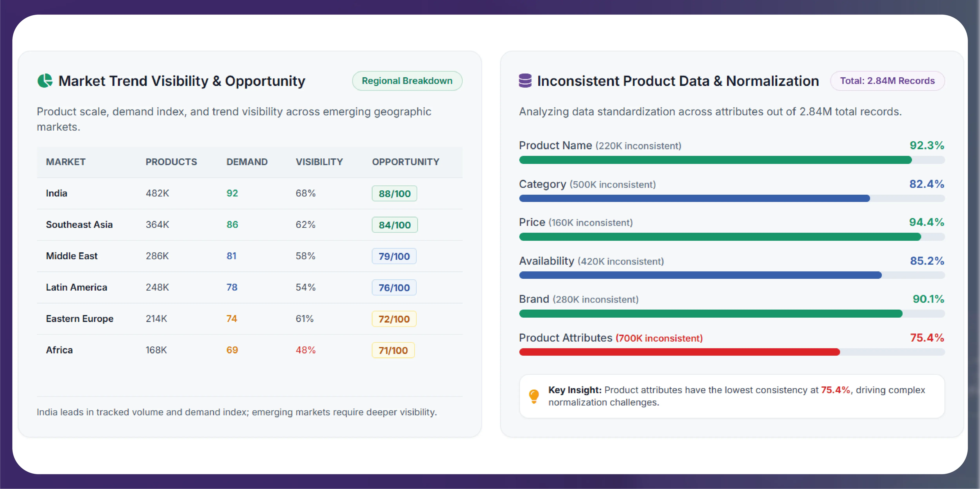Click the Total: 2.84M Records badge

[887, 81]
